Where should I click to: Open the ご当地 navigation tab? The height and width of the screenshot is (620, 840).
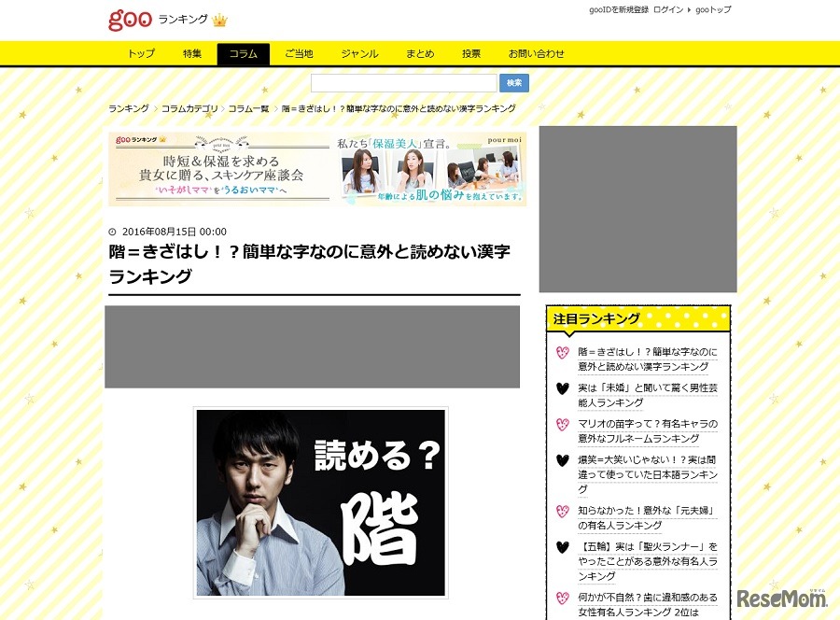pos(299,53)
